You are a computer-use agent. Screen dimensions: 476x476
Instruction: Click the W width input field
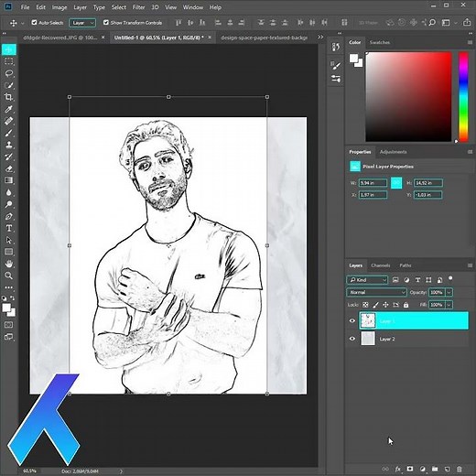pyautogui.click(x=373, y=183)
